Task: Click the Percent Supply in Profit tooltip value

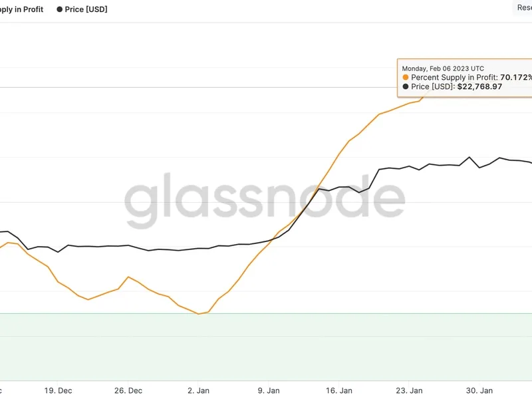Action: pyautogui.click(x=516, y=77)
